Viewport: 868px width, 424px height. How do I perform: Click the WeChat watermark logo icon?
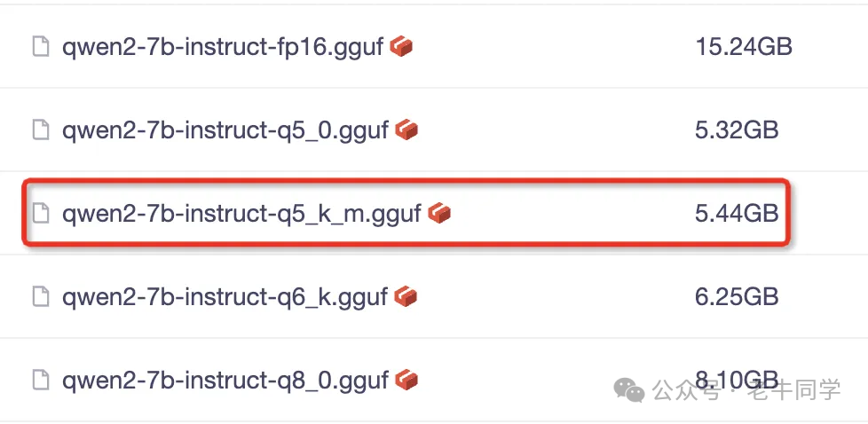pyautogui.click(x=629, y=391)
